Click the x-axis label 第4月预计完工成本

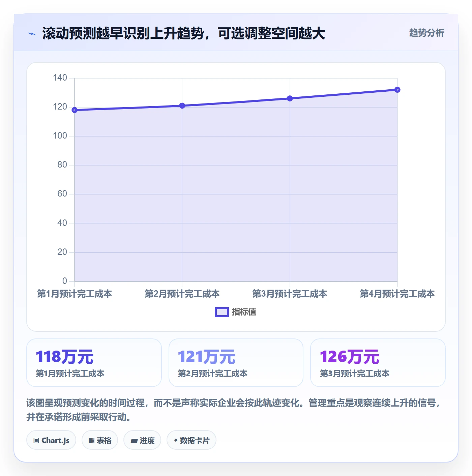point(397,294)
